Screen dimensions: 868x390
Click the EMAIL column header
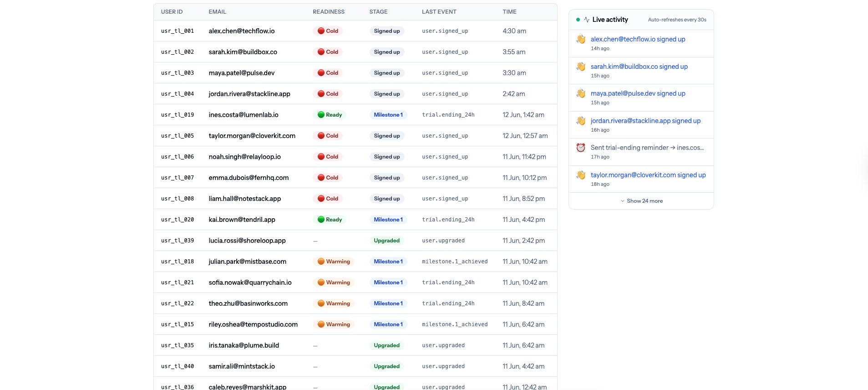218,12
